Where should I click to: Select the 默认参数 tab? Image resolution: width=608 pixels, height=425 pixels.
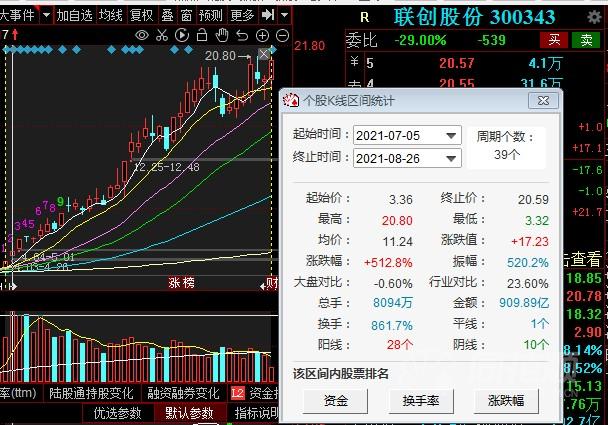click(x=189, y=413)
